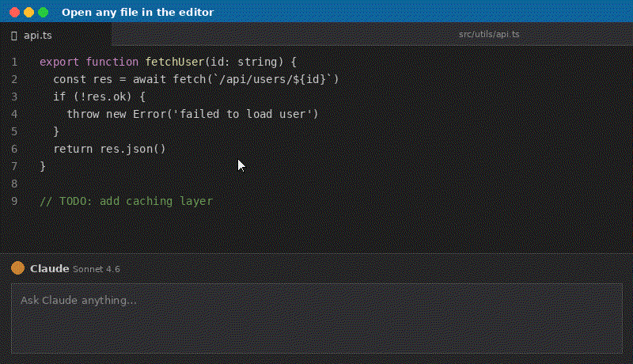Click the window title 'Open any file in the editor'
633x364 pixels.
138,13
